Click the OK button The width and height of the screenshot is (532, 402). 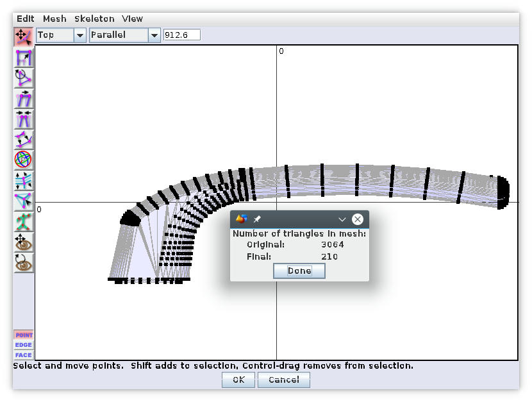(238, 380)
